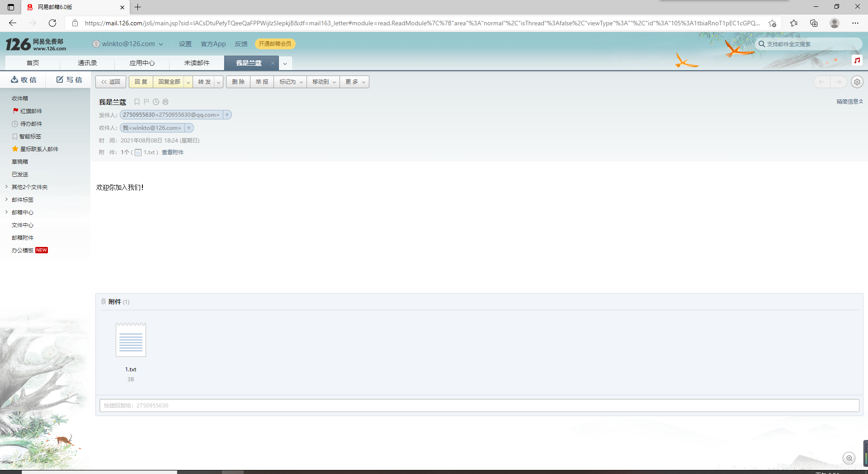Open the 更多 more dropdown
868x474 pixels.
355,82
